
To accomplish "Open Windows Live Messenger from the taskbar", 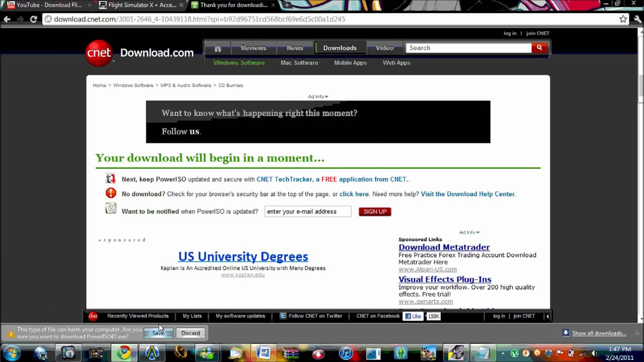I will [x=207, y=353].
